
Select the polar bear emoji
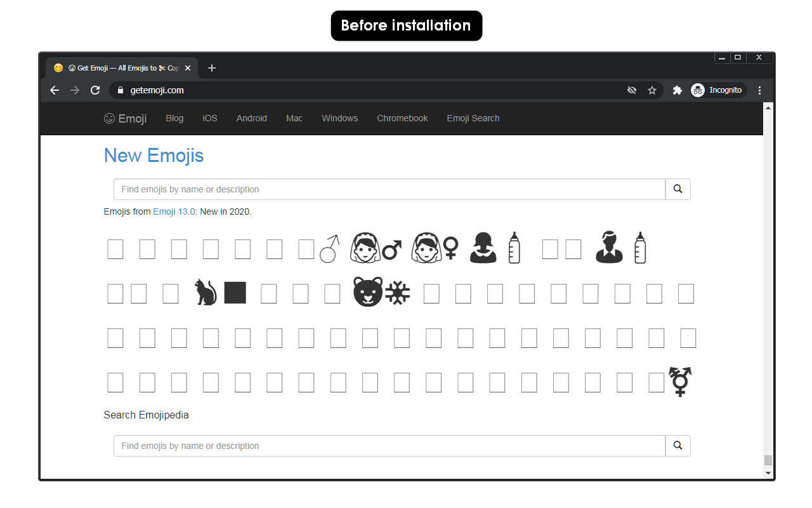381,292
